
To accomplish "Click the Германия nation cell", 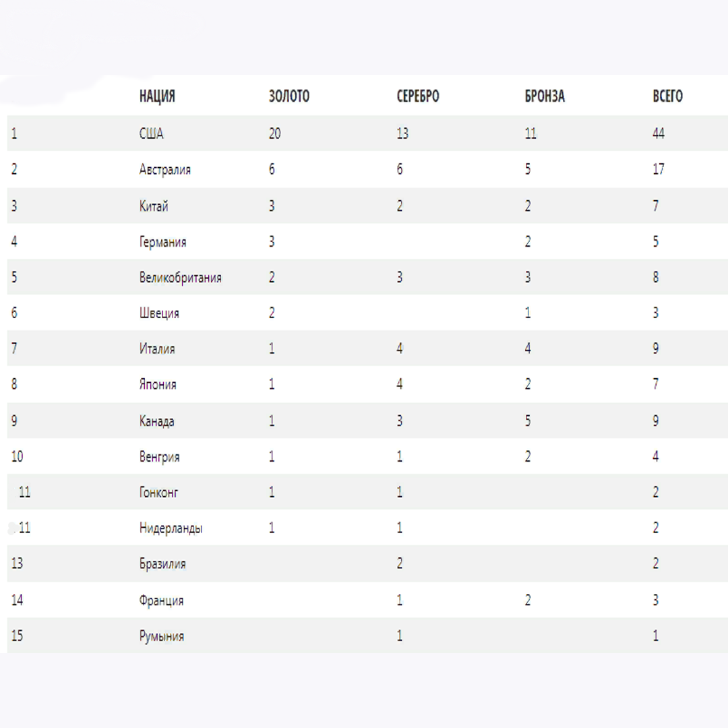I will 162,242.
